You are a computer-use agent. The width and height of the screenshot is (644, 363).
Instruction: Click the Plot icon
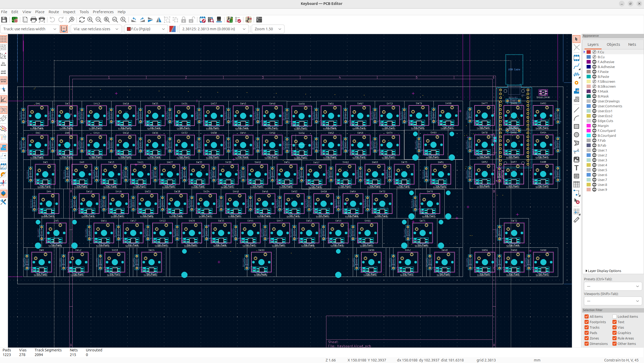[42, 20]
